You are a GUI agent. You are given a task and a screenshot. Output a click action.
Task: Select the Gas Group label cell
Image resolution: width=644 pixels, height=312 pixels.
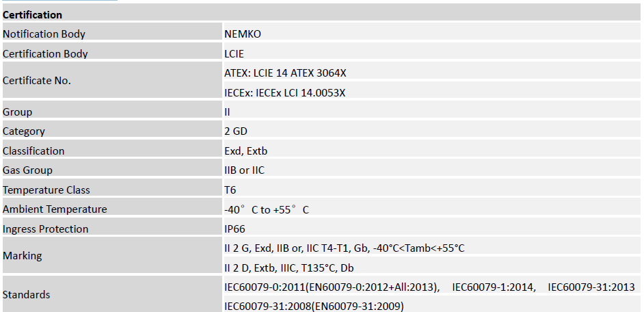[27, 170]
